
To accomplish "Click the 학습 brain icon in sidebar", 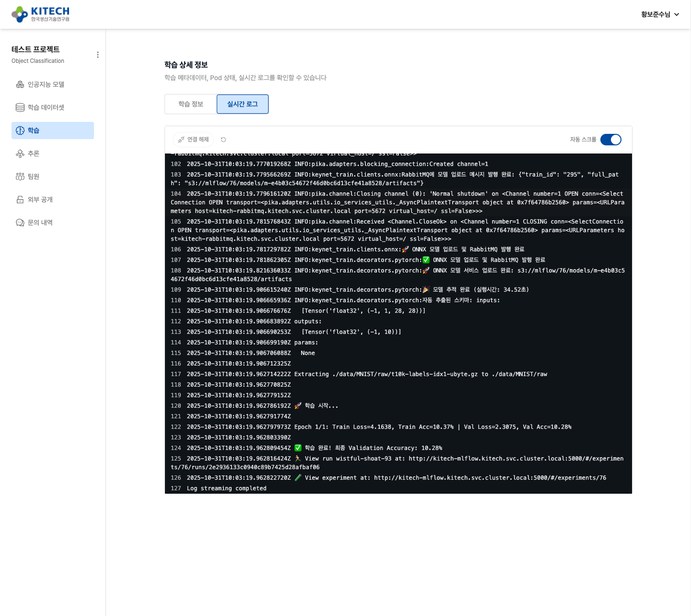I will [x=20, y=130].
